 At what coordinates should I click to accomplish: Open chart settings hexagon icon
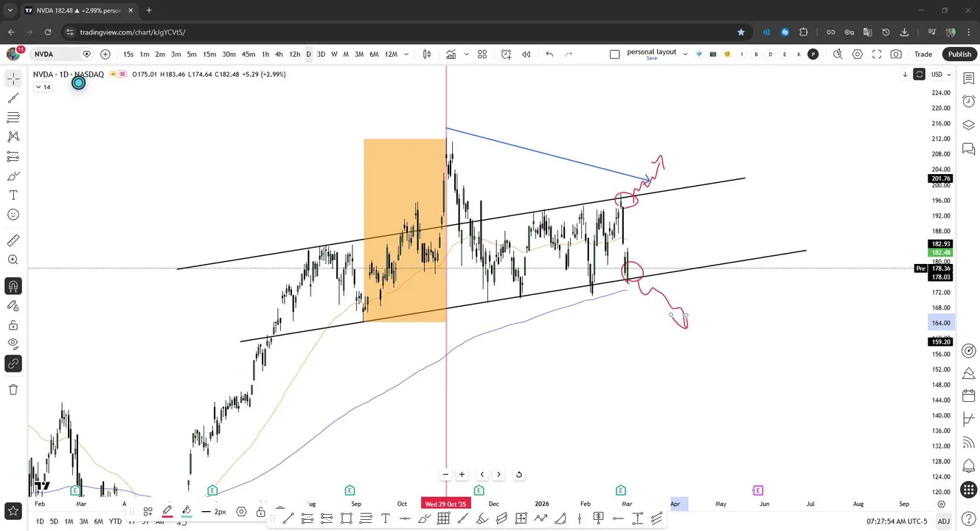coord(858,54)
